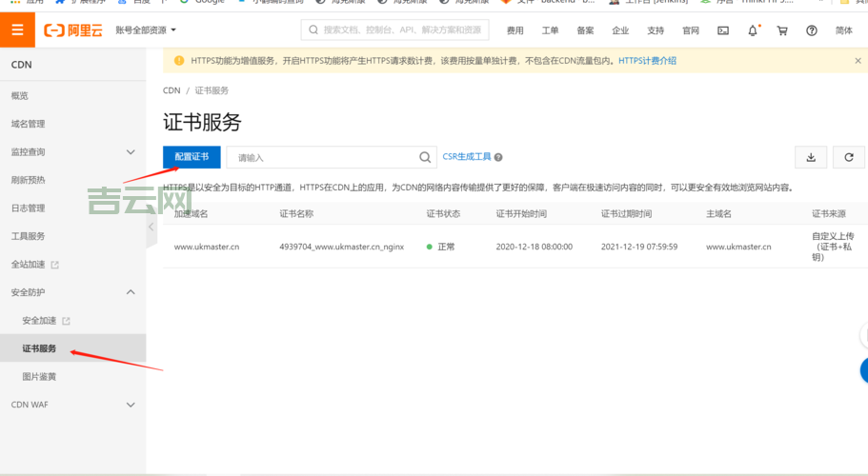The height and width of the screenshot is (476, 868).
Task: Open the 企业 menu
Action: [x=620, y=30]
